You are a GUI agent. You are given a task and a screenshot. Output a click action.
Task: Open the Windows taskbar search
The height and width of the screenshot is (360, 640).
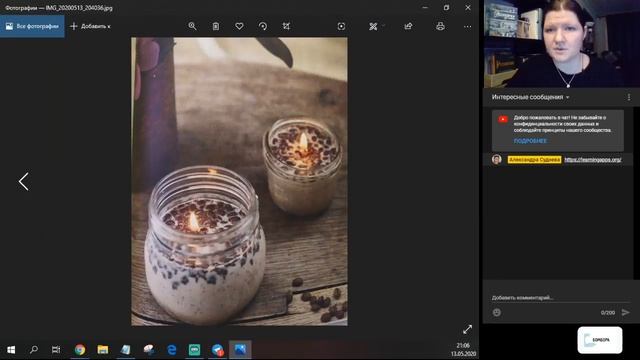[x=34, y=350]
